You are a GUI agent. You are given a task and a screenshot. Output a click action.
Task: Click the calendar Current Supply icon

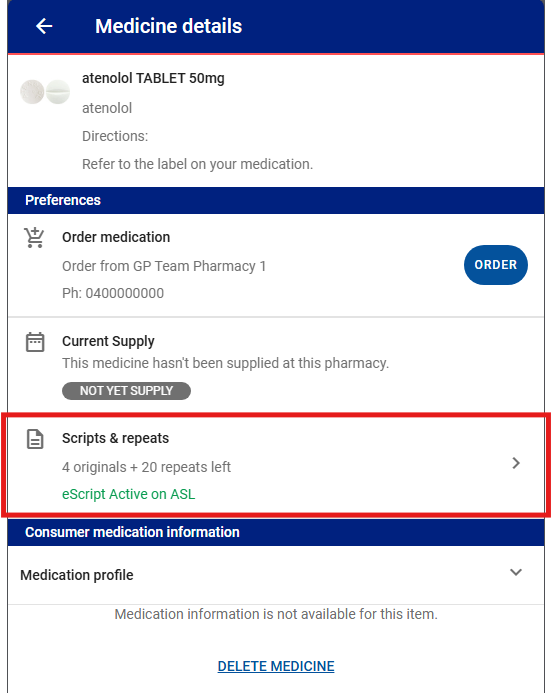point(35,342)
